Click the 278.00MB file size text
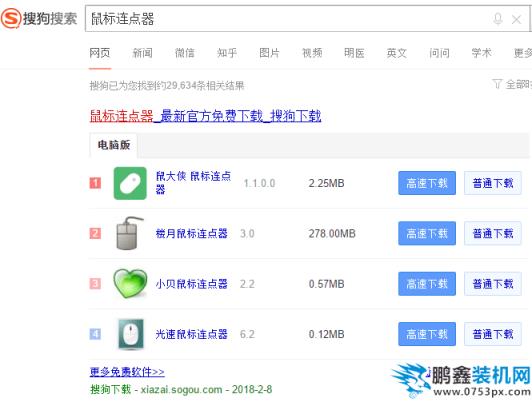 pyautogui.click(x=332, y=233)
